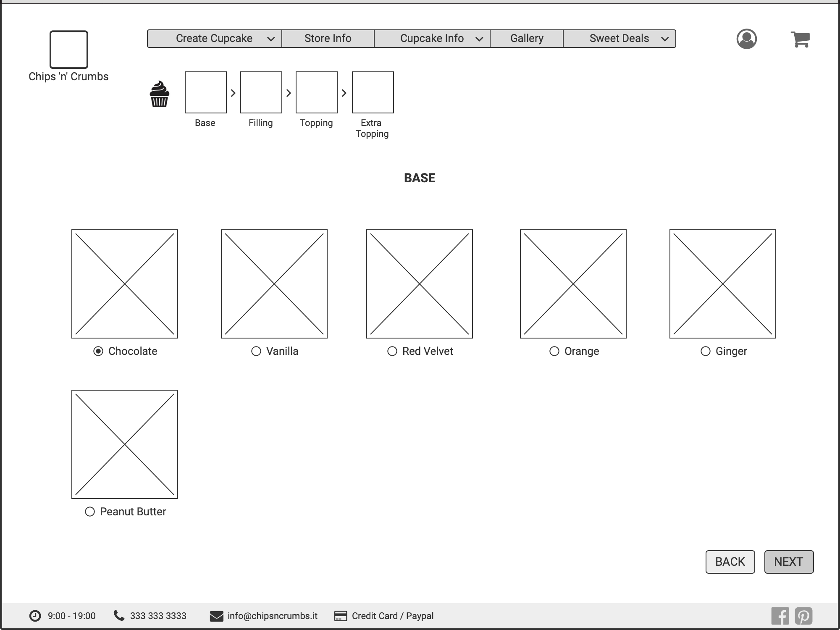Expand the Cupcake Info dropdown chevron
840x630 pixels.
tap(479, 39)
